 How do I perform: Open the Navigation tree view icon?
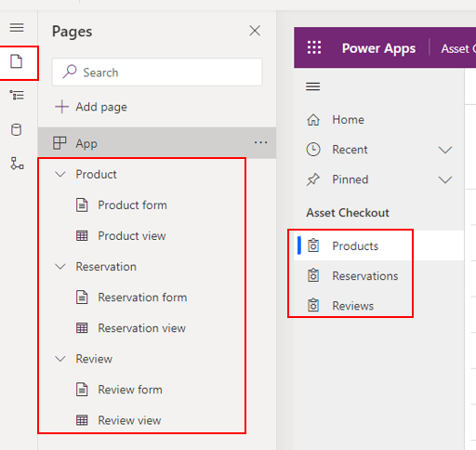17,95
